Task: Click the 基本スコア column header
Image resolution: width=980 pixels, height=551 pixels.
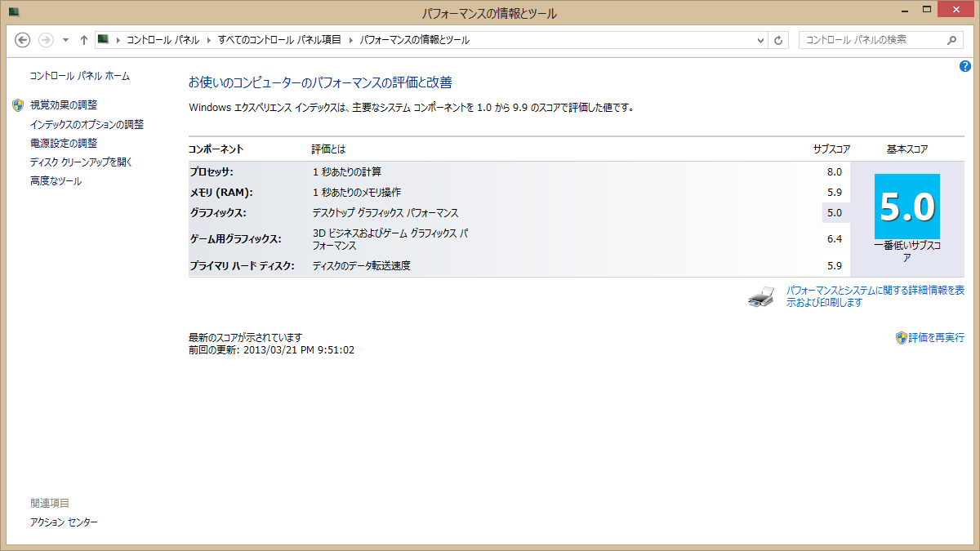Action: pos(907,149)
